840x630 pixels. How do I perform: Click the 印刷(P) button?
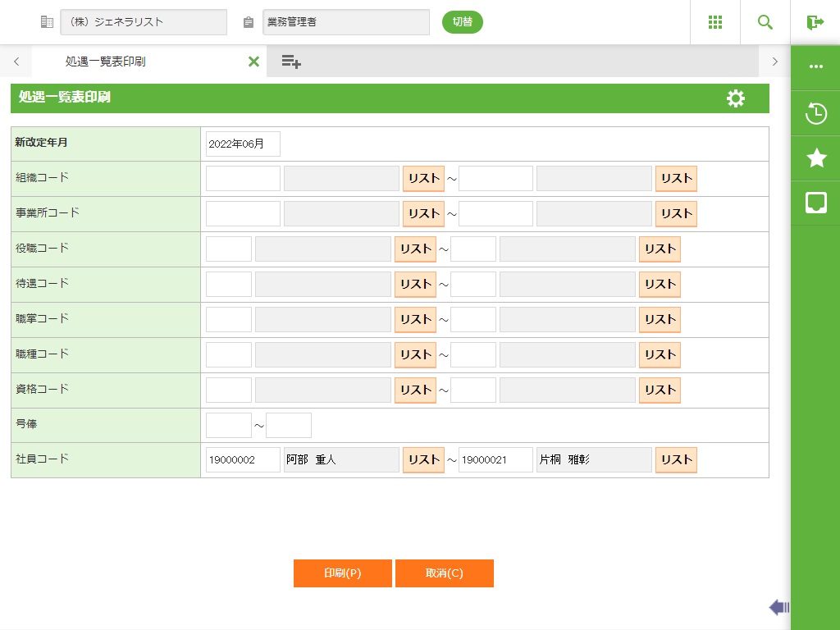tap(342, 573)
